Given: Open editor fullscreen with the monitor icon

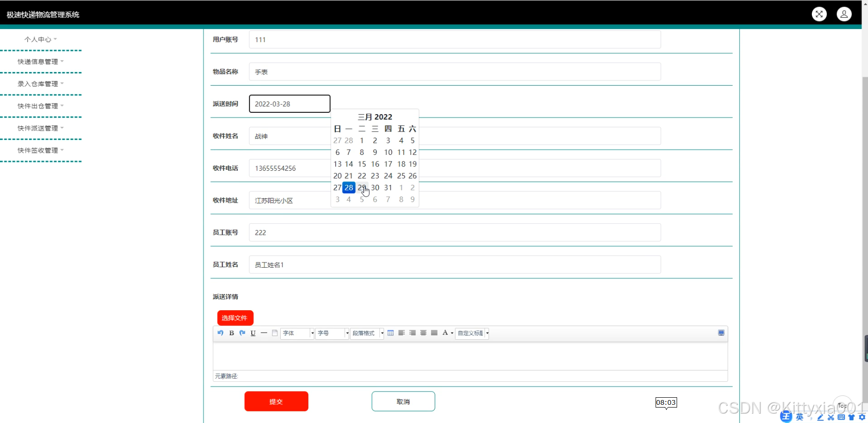Looking at the screenshot, I should (721, 333).
